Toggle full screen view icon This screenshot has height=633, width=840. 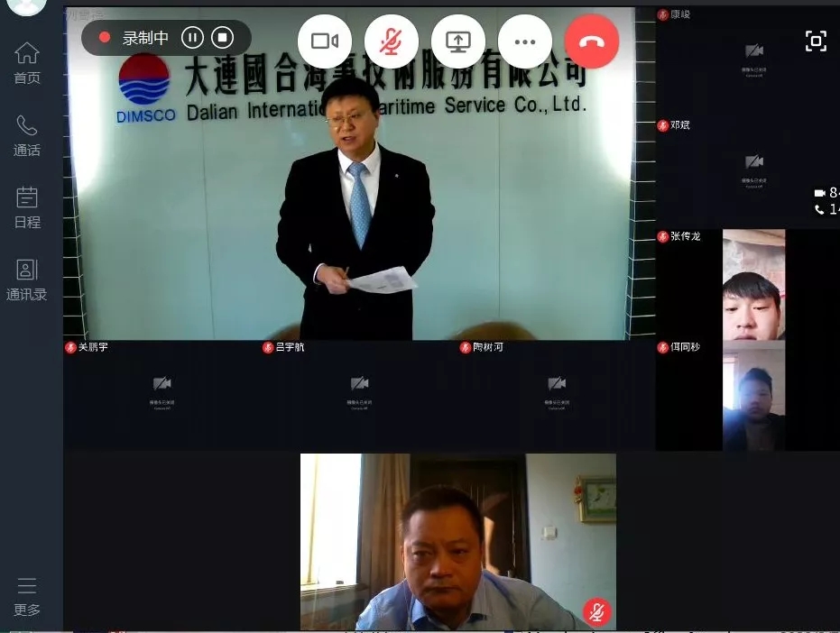coord(816,41)
